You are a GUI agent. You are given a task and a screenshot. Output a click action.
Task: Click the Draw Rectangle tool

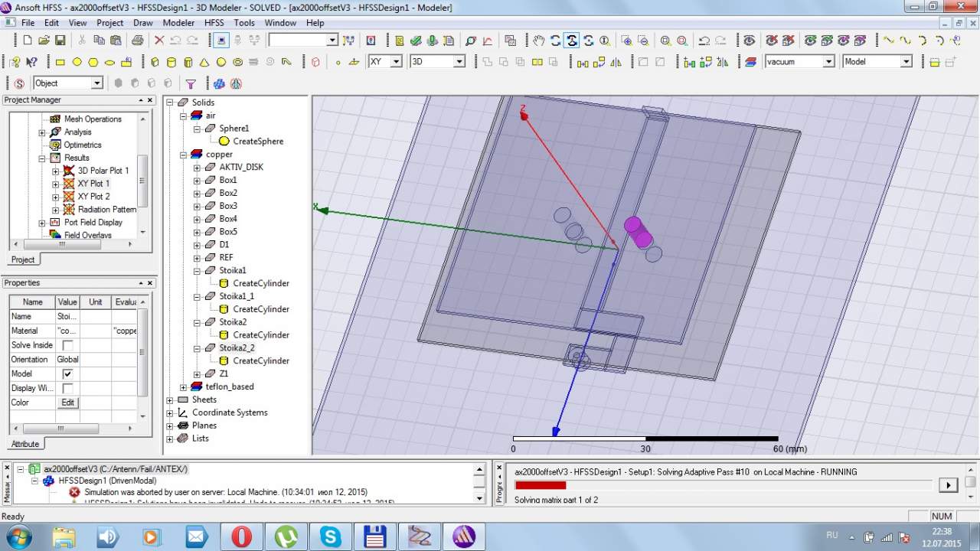point(60,62)
